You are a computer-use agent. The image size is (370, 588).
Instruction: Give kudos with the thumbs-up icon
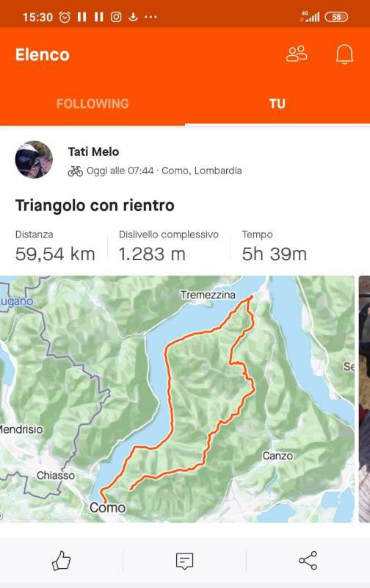click(62, 561)
